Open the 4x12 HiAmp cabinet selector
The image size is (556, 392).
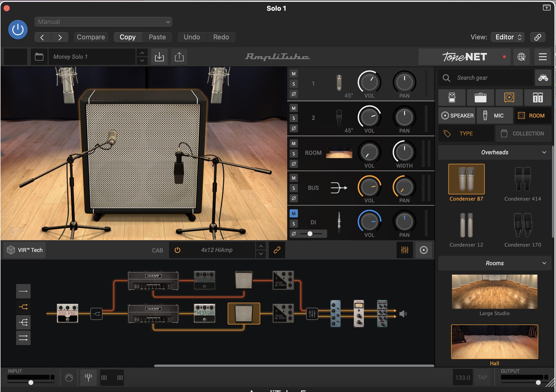pyautogui.click(x=217, y=250)
